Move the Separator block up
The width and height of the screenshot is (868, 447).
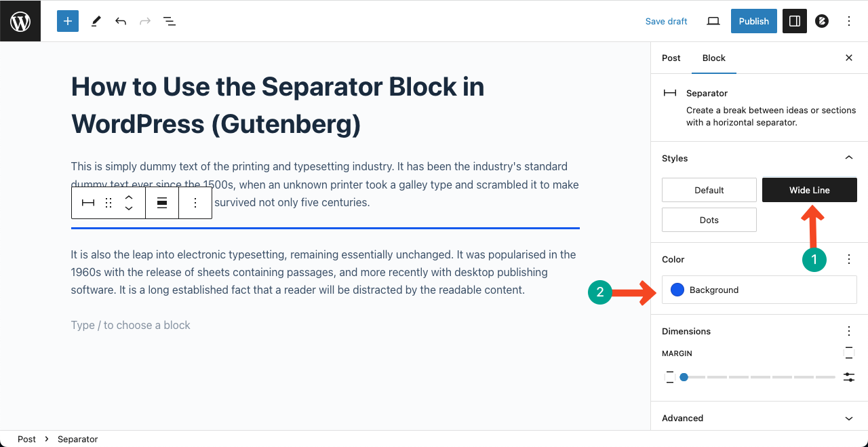pos(129,197)
